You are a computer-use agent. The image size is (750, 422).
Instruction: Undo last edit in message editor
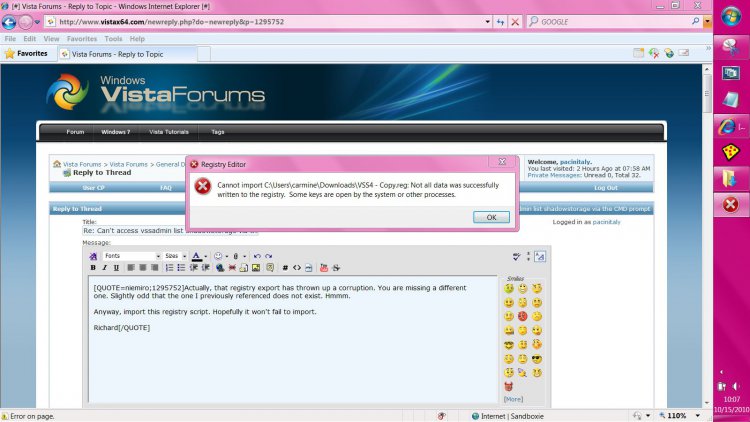click(257, 256)
